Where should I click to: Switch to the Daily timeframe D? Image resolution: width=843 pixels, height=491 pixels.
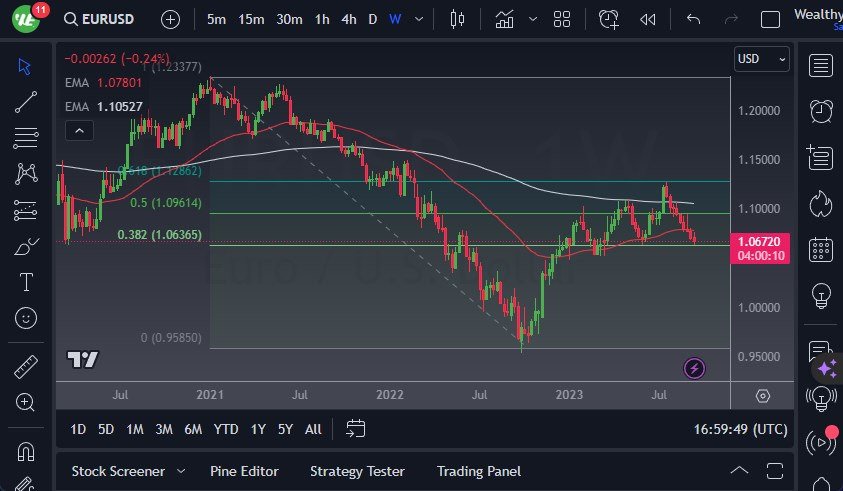373,19
